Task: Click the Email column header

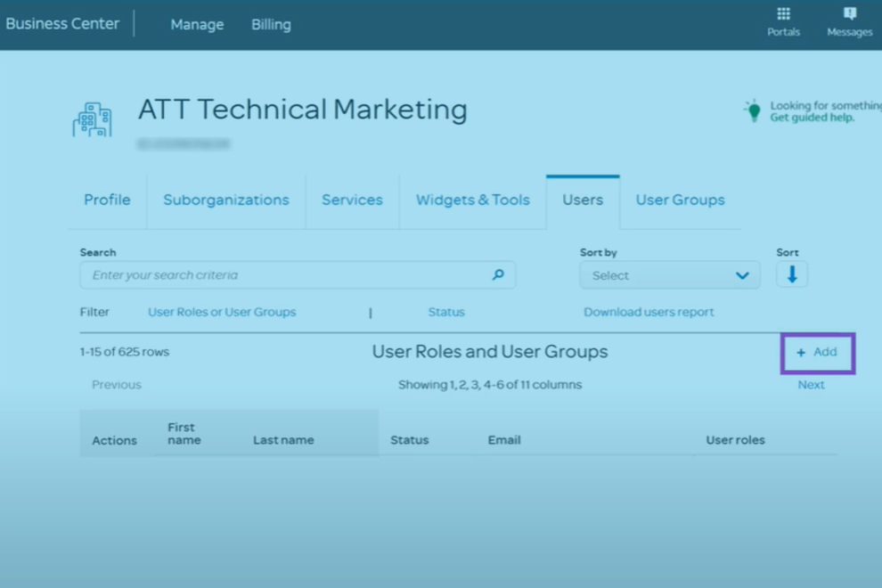Action: (504, 440)
